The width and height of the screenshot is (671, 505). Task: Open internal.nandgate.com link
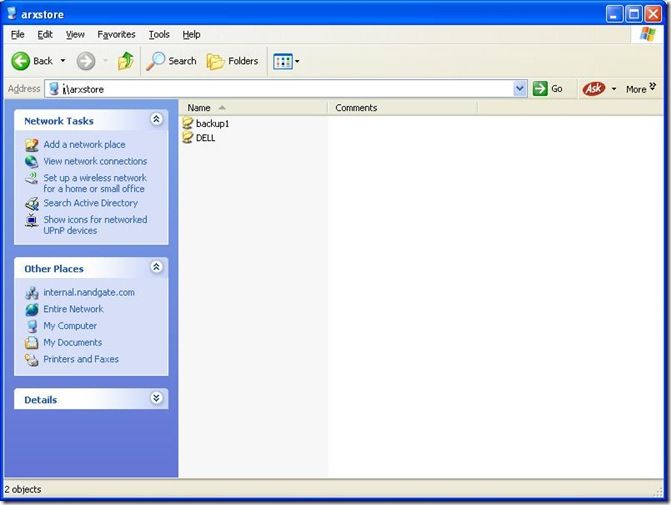pyautogui.click(x=89, y=292)
